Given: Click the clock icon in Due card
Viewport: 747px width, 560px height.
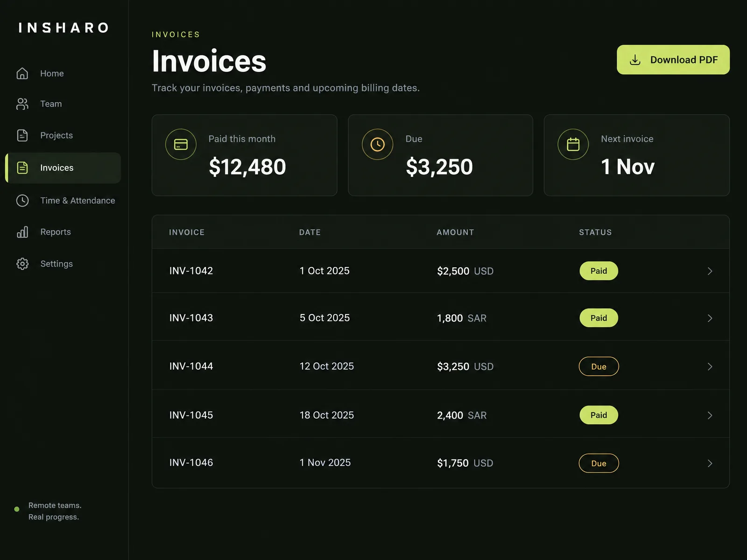Looking at the screenshot, I should click(x=378, y=144).
